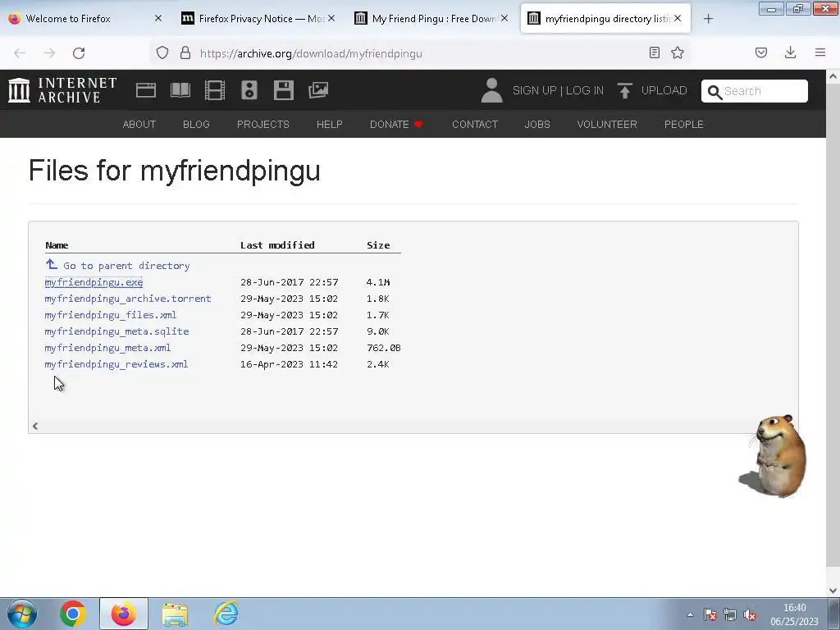Focus the archive Search field
This screenshot has height=630, width=840.
coord(755,91)
